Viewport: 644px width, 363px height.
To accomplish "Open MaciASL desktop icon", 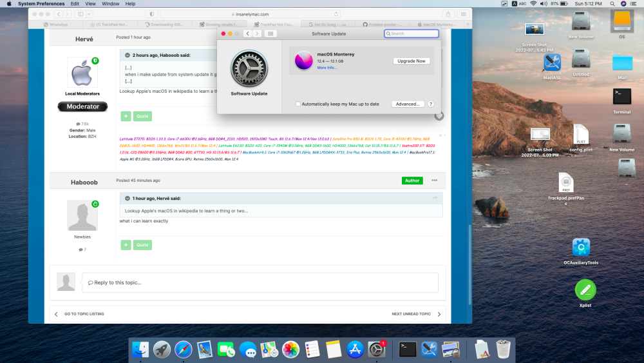I will [x=552, y=63].
